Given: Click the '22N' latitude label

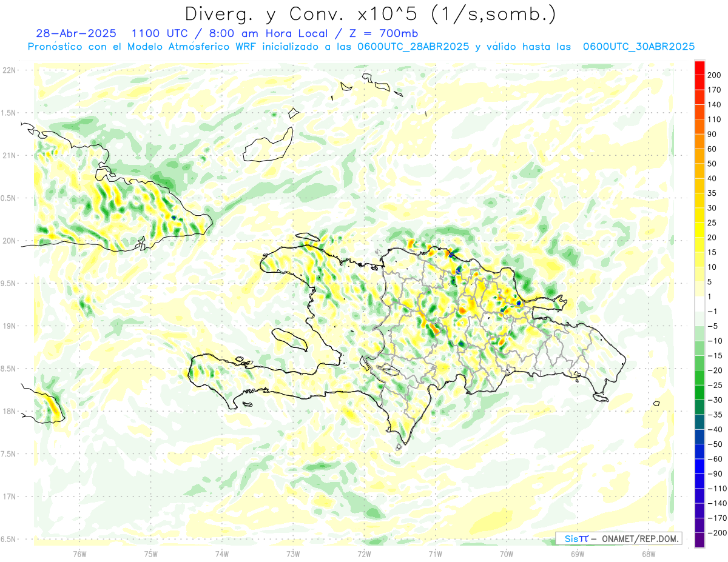Looking at the screenshot, I should pyautogui.click(x=9, y=70).
